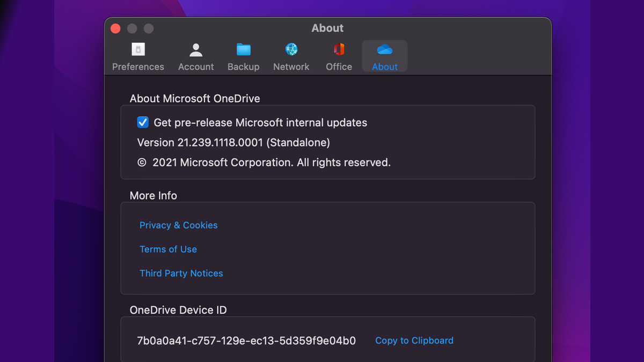This screenshot has height=362, width=644.
Task: Switch to the Office tab label
Action: [x=339, y=67]
